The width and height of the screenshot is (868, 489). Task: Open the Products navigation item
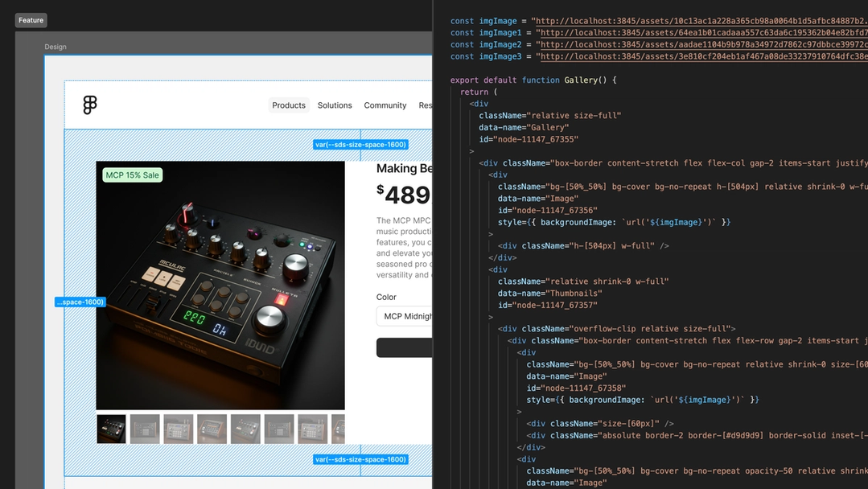coord(288,105)
